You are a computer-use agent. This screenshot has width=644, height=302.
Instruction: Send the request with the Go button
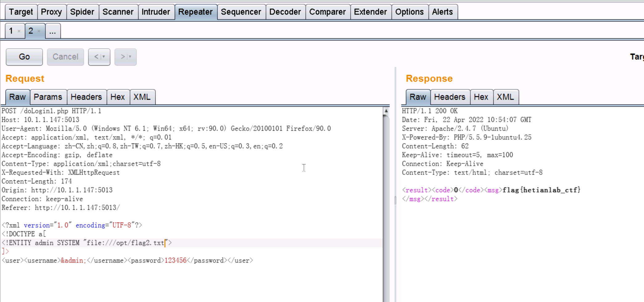click(x=24, y=57)
